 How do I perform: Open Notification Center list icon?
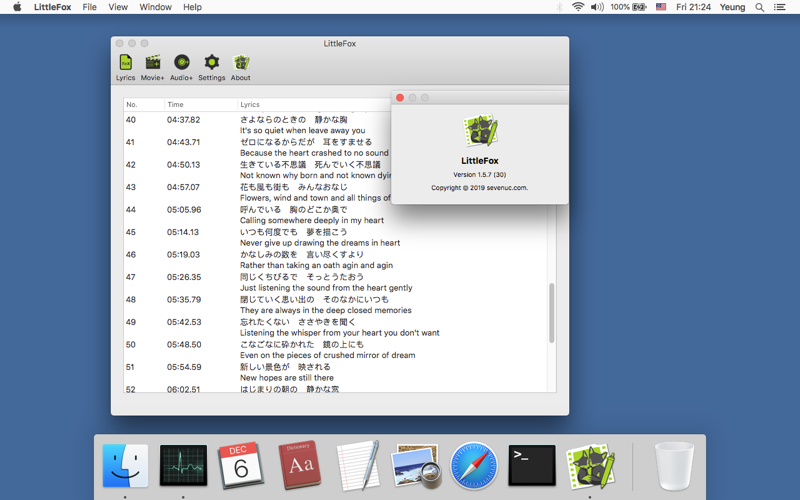779,7
